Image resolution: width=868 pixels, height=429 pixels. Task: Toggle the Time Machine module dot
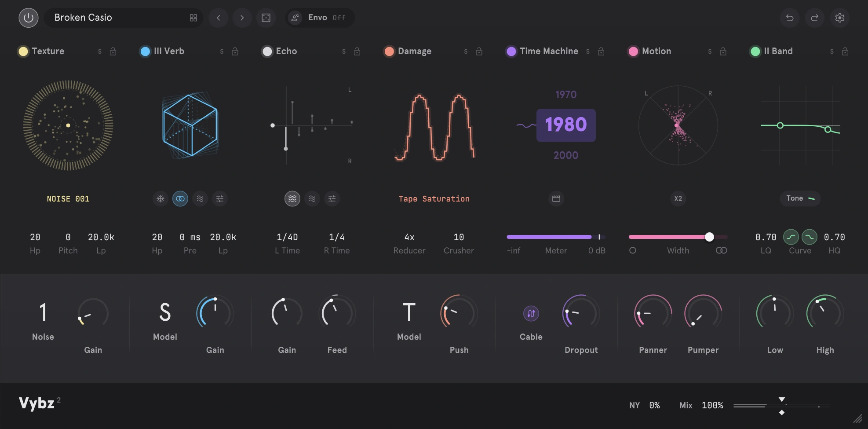click(x=511, y=51)
